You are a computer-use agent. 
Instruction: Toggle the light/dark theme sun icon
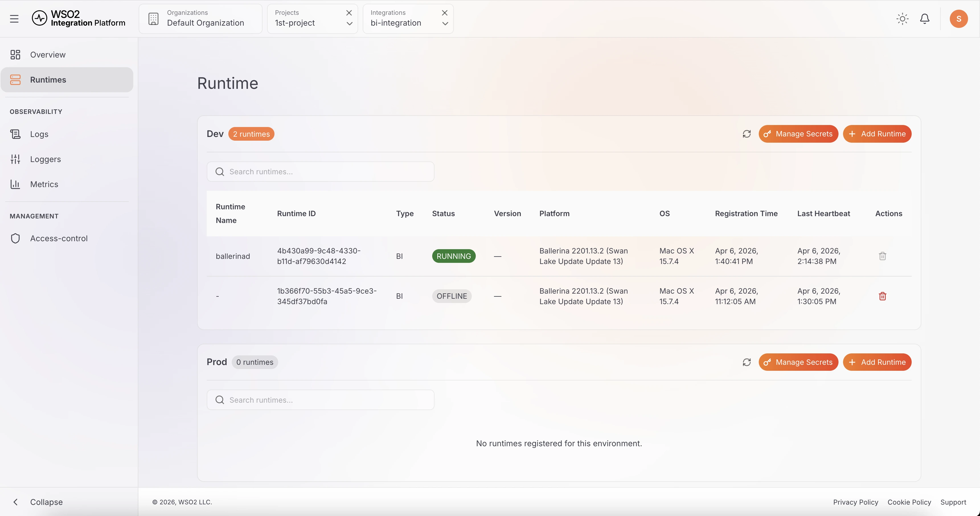click(902, 19)
